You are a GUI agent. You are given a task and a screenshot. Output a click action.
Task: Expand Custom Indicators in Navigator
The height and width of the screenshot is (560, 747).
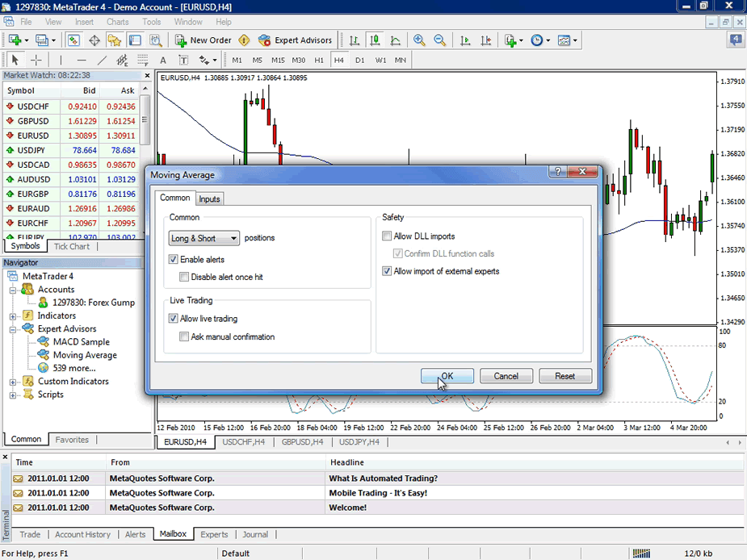(13, 382)
